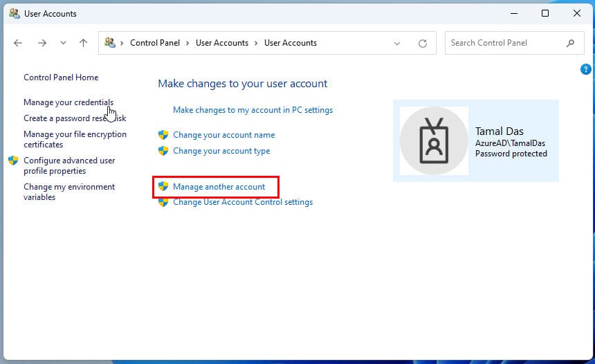Click shield icon beside Change your account name
Viewport: 595px width, 364px height.
(163, 135)
